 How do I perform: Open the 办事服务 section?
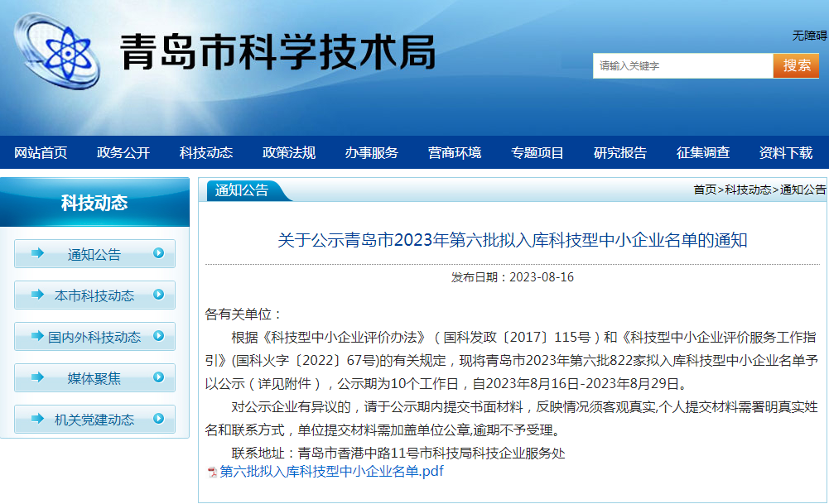tap(371, 152)
